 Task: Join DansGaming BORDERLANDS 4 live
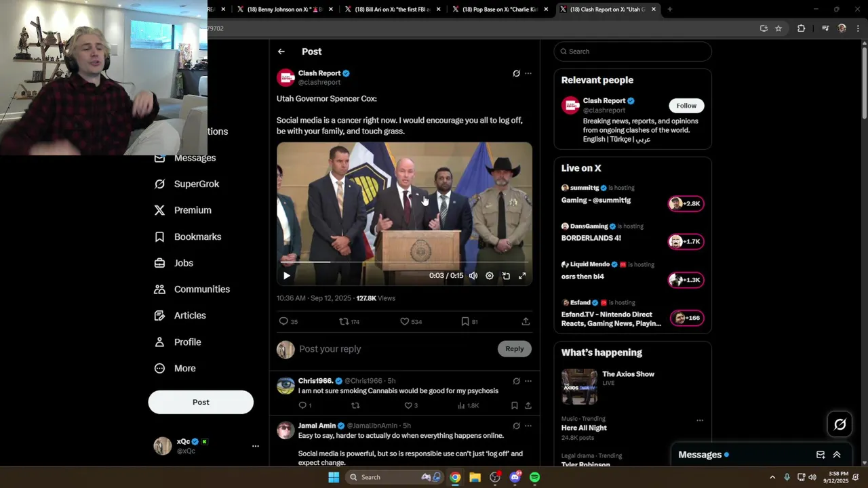point(686,241)
